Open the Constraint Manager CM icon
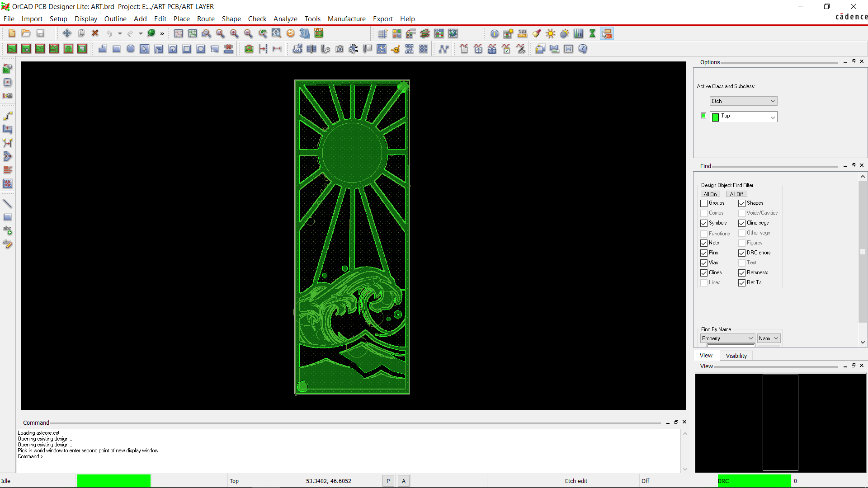The height and width of the screenshot is (488, 868). (x=439, y=33)
